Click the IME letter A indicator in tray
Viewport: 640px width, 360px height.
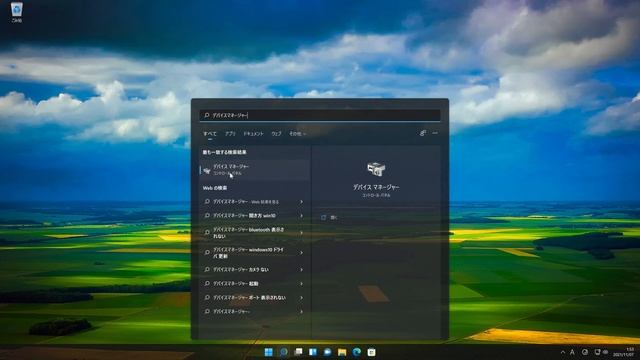coord(572,352)
